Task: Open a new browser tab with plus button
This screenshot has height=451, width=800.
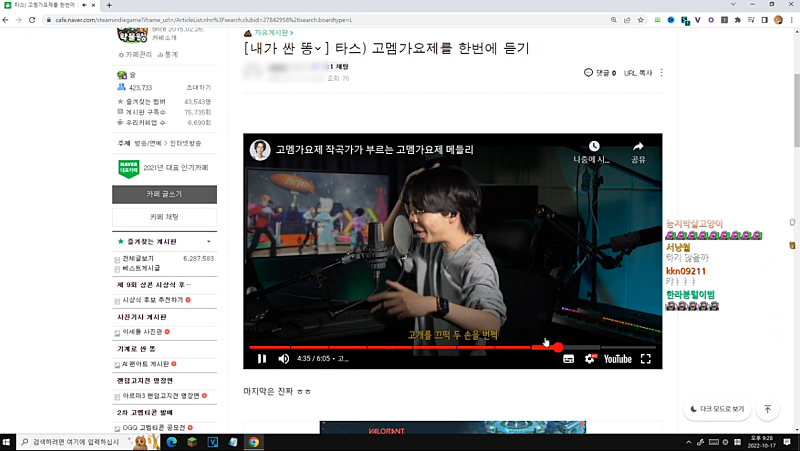Action: pyautogui.click(x=109, y=5)
